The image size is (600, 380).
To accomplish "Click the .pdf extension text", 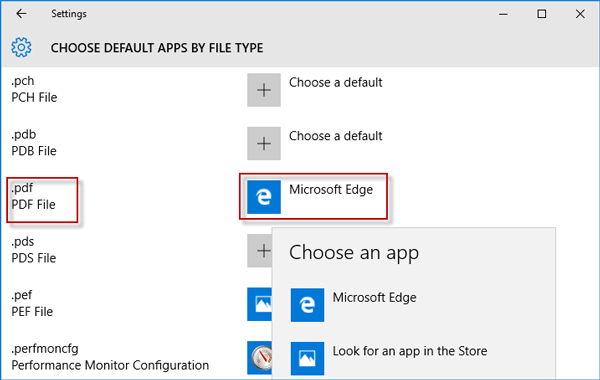I will click(22, 188).
